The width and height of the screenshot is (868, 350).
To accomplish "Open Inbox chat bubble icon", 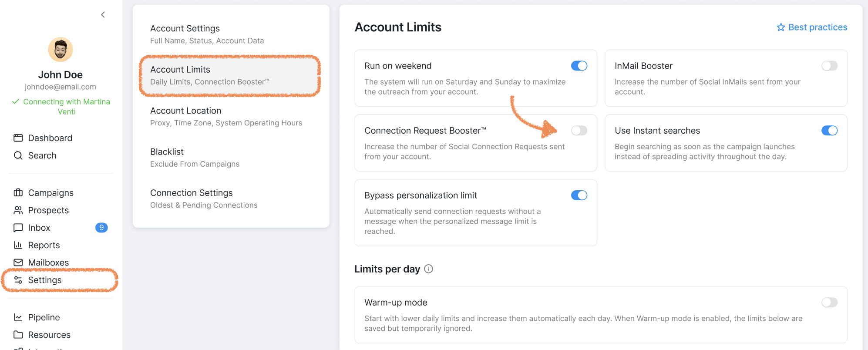I will (x=18, y=228).
